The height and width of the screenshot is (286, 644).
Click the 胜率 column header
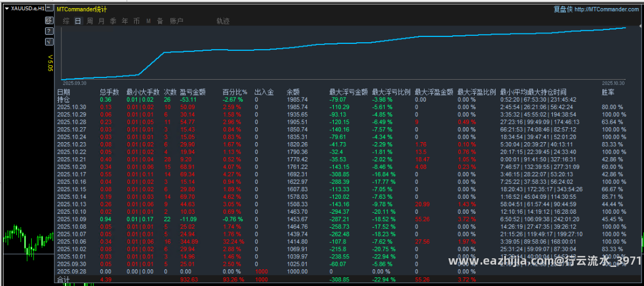(608, 92)
